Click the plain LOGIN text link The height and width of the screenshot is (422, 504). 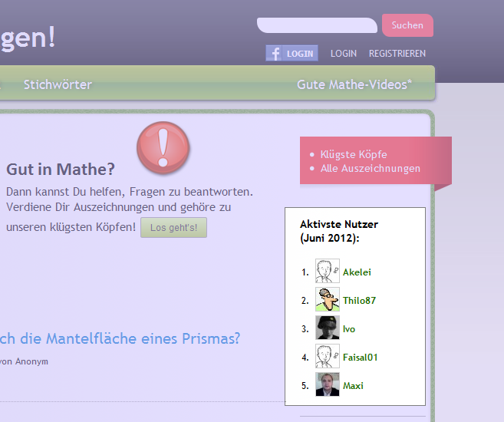(x=343, y=54)
